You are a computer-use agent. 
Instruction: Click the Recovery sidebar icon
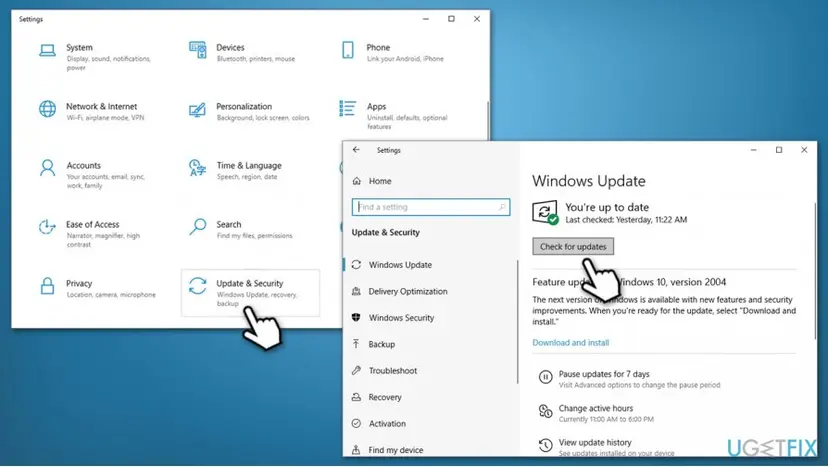click(356, 397)
